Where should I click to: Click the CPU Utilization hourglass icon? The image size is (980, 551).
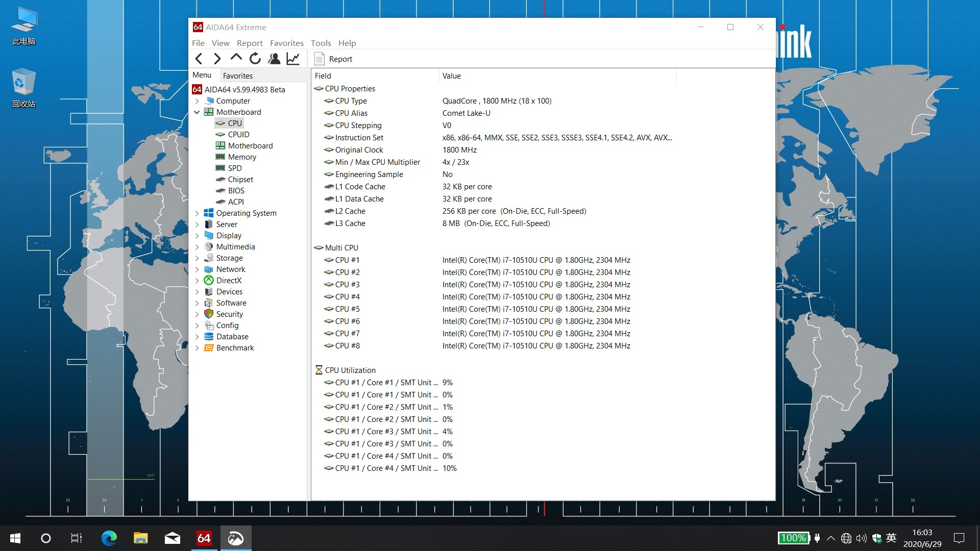coord(319,370)
